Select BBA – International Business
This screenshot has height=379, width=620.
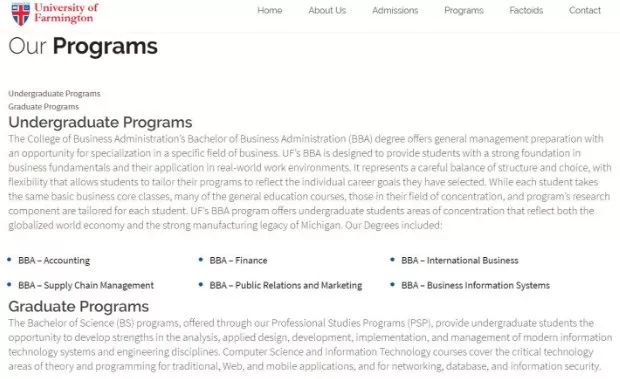[459, 260]
